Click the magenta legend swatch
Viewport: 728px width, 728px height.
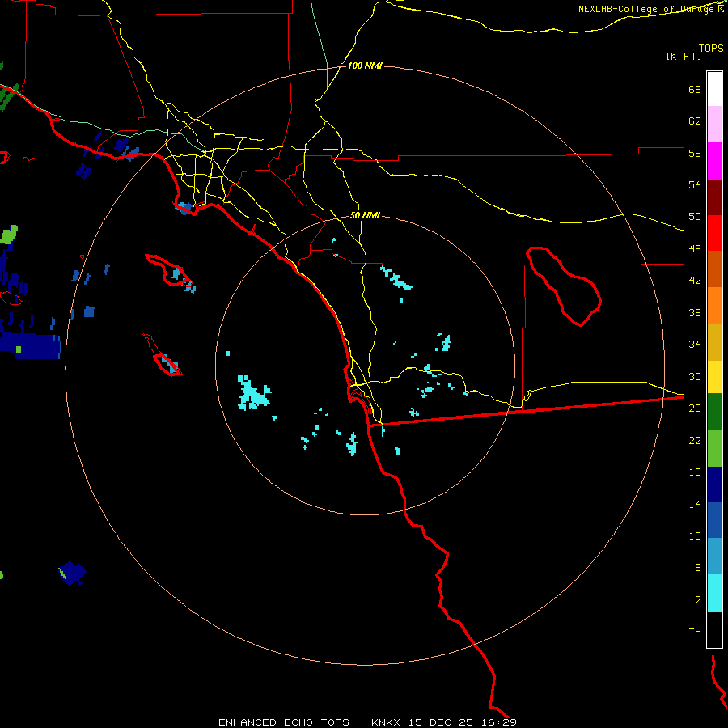(714, 161)
